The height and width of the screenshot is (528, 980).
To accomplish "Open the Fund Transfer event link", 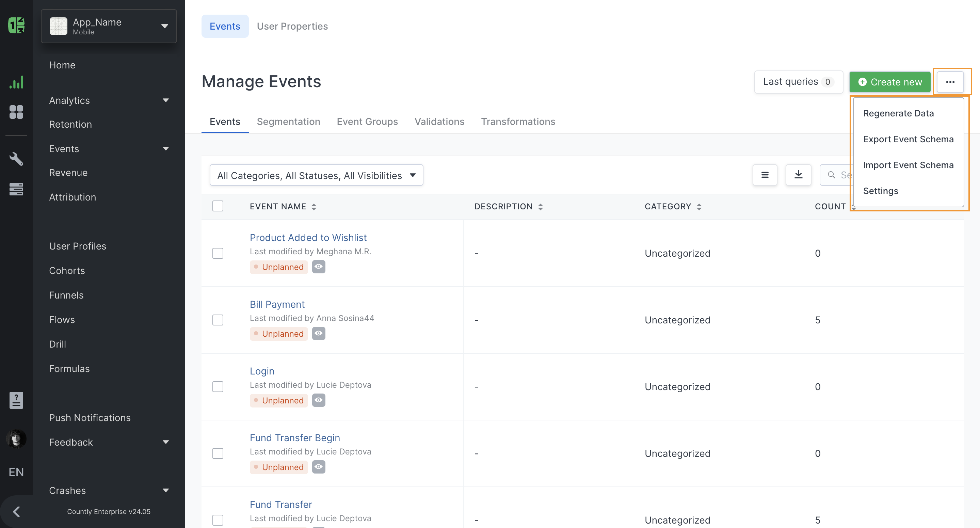I will 281,505.
